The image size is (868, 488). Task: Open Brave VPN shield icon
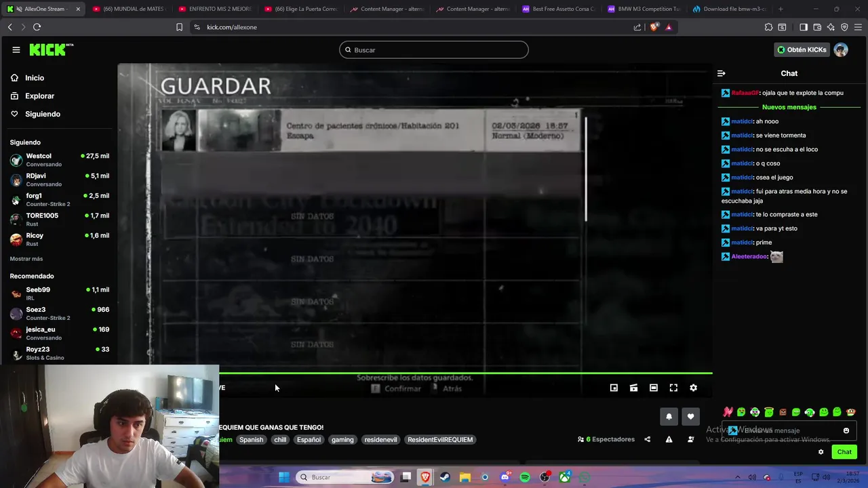pyautogui.click(x=844, y=27)
